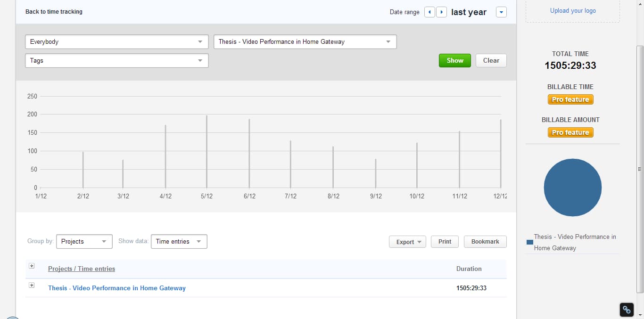Click the pie legend Thesis label
The width and height of the screenshot is (644, 319).
click(x=575, y=242)
